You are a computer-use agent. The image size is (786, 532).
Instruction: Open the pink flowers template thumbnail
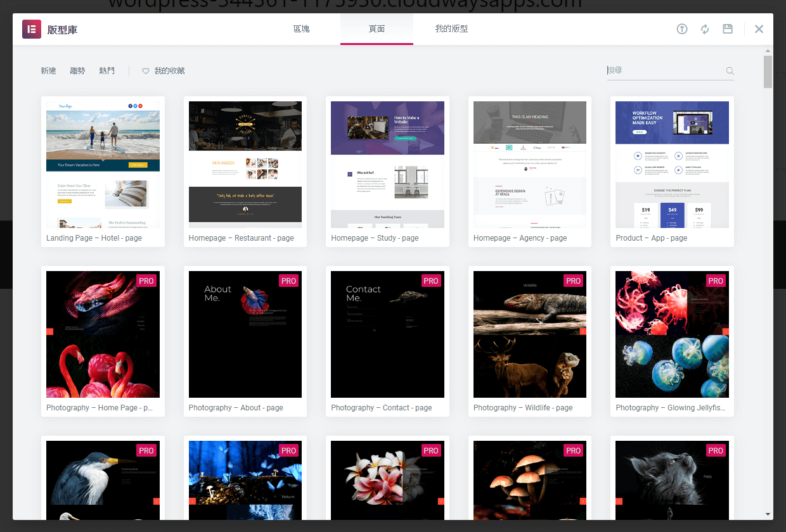387,480
